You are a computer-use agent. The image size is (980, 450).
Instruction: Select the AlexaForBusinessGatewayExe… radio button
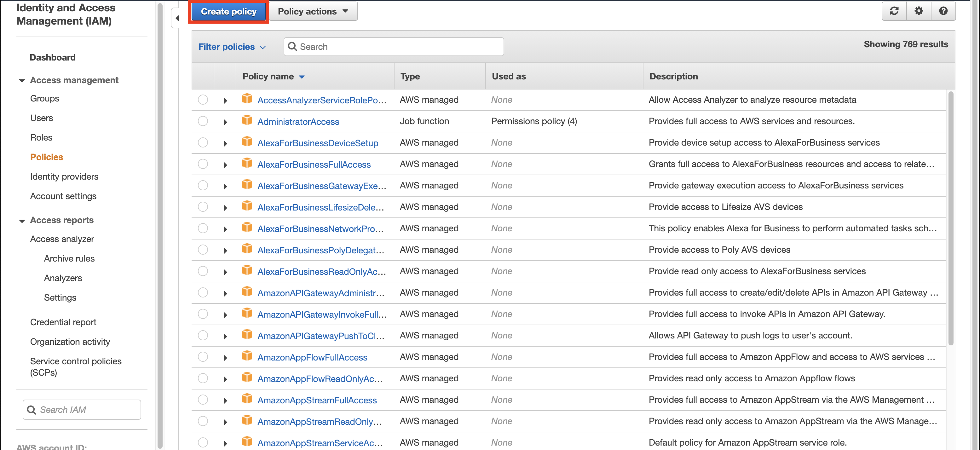pos(203,185)
